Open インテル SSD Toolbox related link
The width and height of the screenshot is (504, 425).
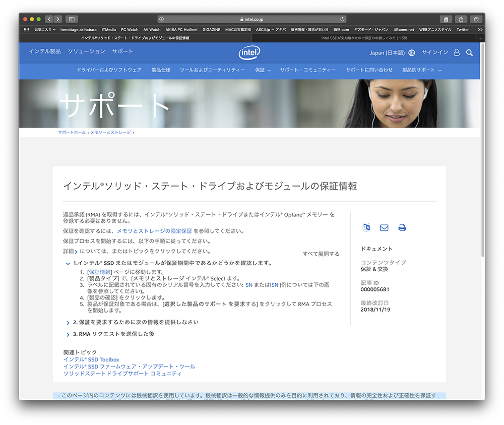click(91, 360)
